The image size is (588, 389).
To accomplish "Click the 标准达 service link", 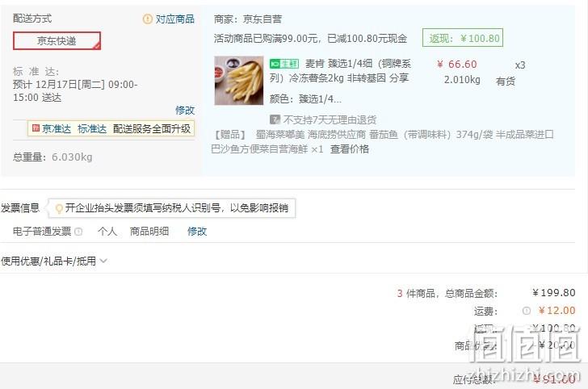I will [92, 129].
